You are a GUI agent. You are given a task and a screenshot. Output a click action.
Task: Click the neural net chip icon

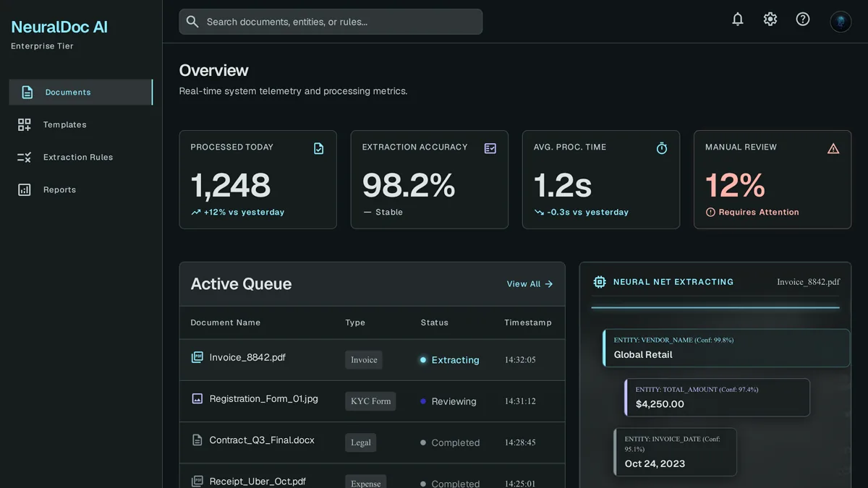[600, 282]
